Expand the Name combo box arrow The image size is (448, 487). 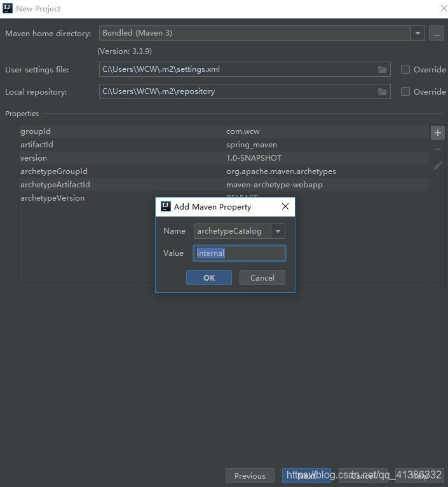[x=278, y=231]
